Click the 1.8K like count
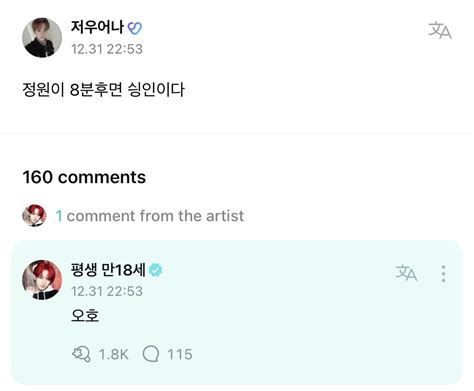This screenshot has height=391, width=474. pyautogui.click(x=114, y=354)
